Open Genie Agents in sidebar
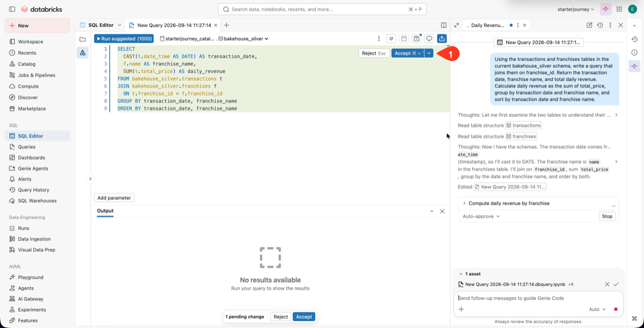The width and height of the screenshot is (644, 328). [33, 168]
